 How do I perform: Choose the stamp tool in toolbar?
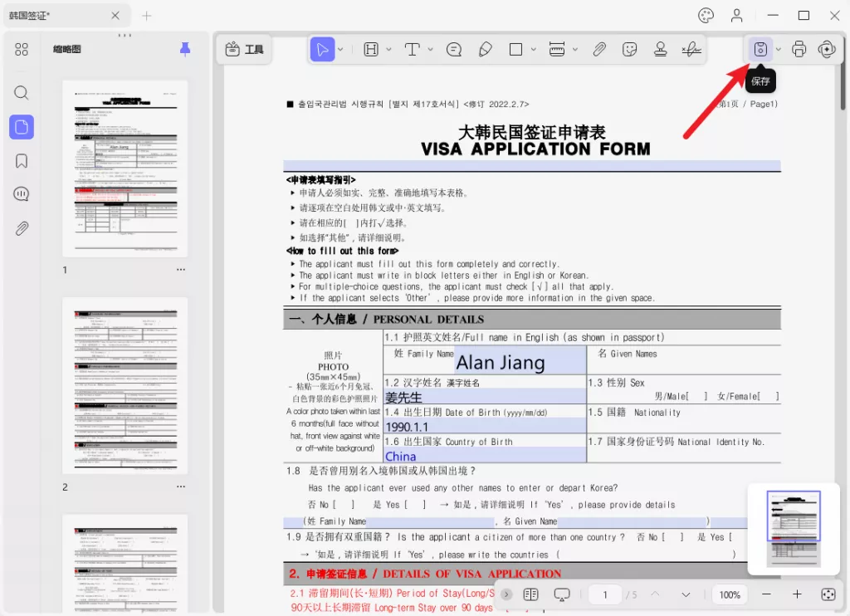pyautogui.click(x=660, y=50)
